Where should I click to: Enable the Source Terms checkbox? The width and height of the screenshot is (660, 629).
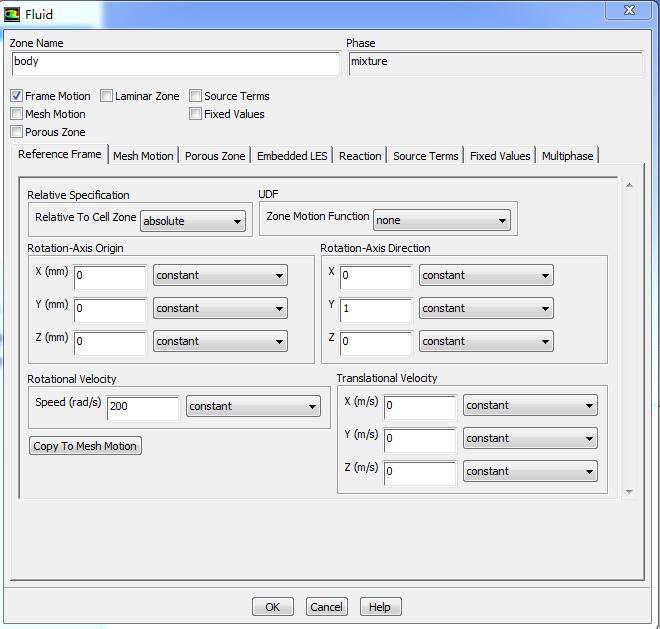(195, 96)
